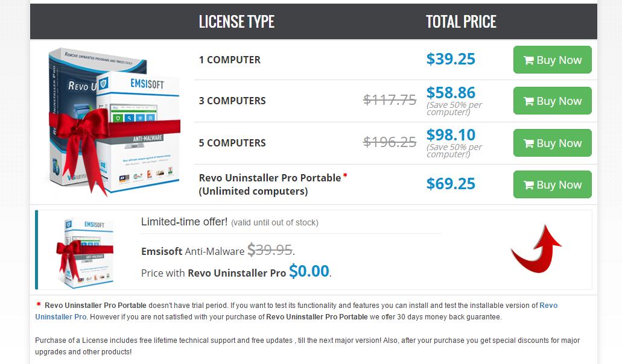The image size is (622, 364).
Task: Click the $69.25 portable price
Action: 451,184
